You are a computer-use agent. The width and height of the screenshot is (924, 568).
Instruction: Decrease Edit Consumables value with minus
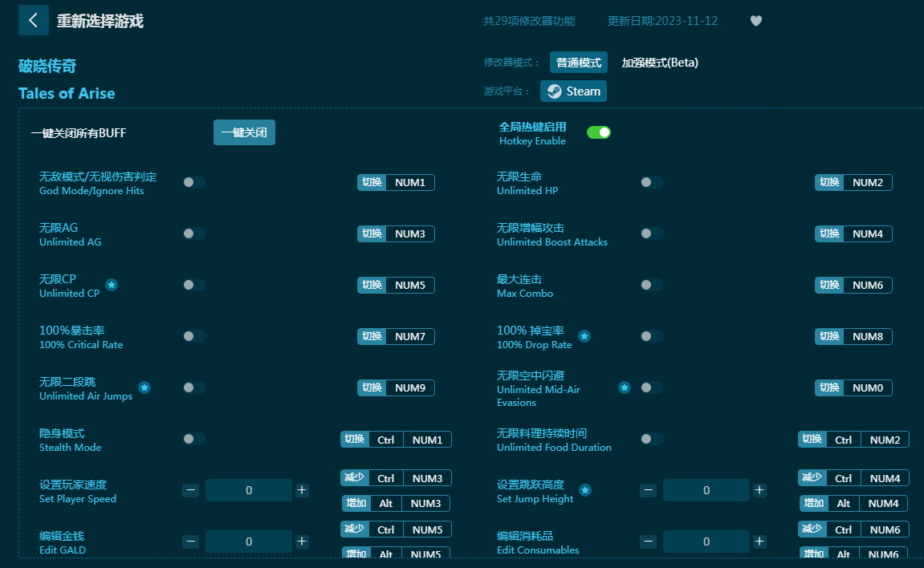coord(648,542)
